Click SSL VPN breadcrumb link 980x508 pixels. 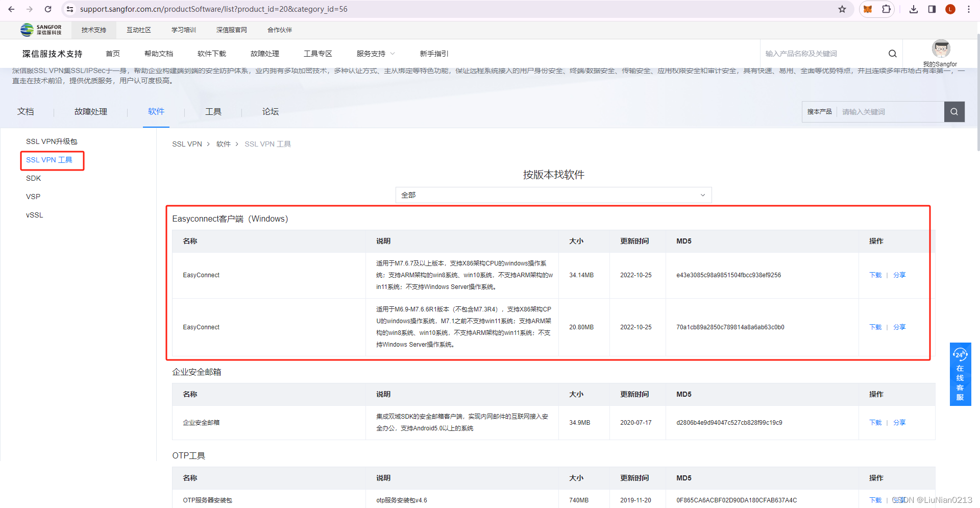tap(187, 144)
